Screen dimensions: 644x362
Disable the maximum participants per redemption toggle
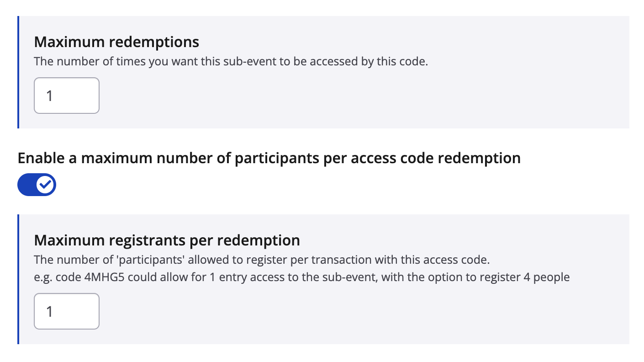(37, 185)
